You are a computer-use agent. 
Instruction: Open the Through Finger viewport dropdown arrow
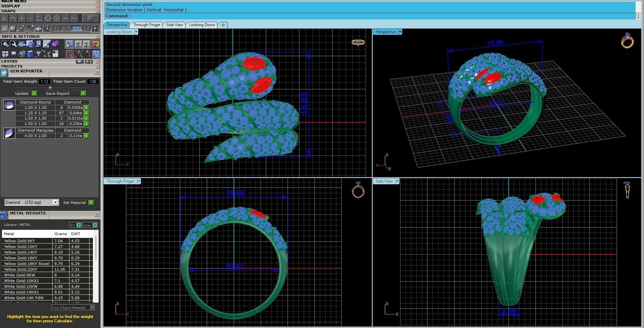139,181
